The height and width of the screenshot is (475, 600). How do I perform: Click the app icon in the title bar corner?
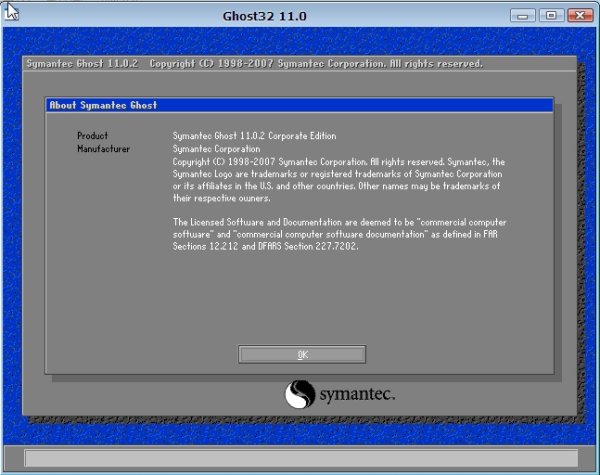point(12,14)
